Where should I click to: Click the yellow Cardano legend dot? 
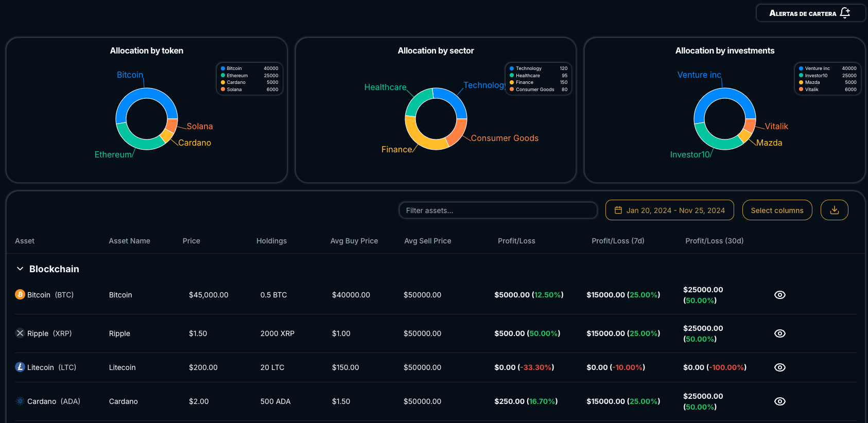click(x=223, y=82)
